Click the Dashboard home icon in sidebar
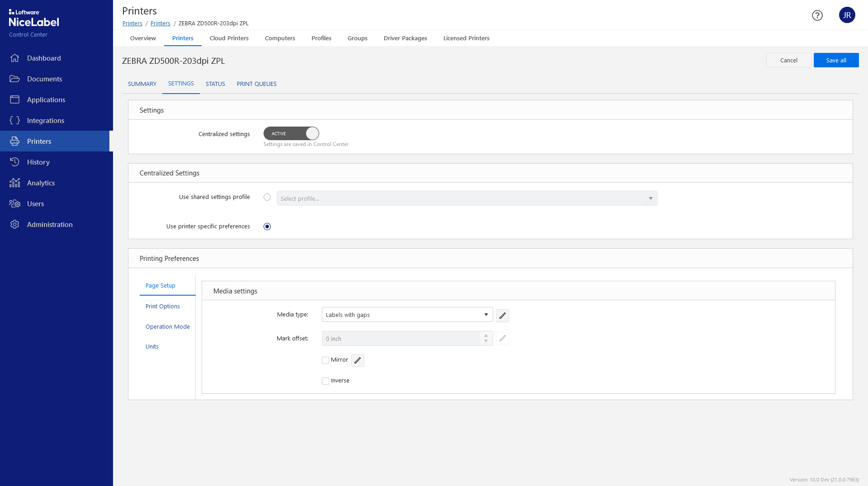The height and width of the screenshot is (486, 868). click(14, 58)
